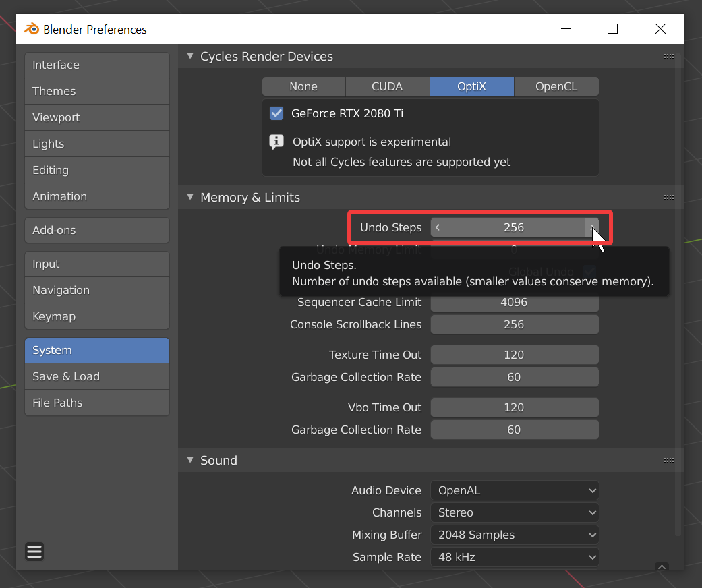This screenshot has height=588, width=702.
Task: Collapse the Sound panel
Action: (190, 460)
